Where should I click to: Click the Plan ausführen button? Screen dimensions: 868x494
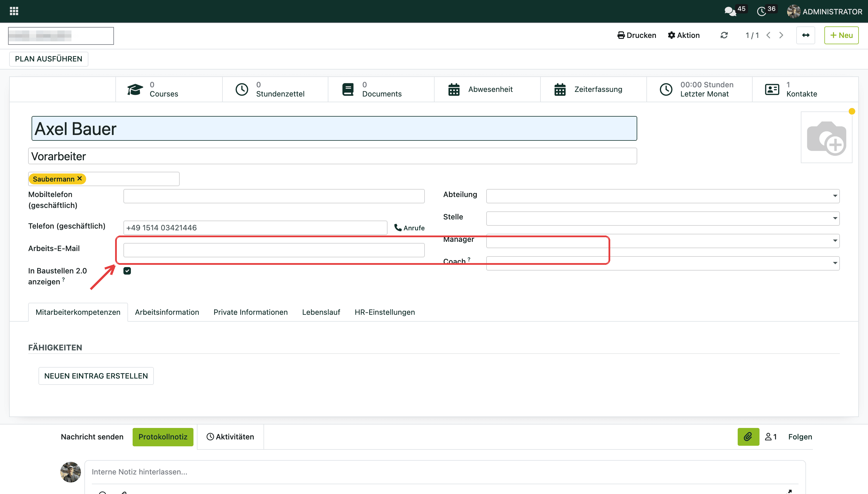click(49, 59)
